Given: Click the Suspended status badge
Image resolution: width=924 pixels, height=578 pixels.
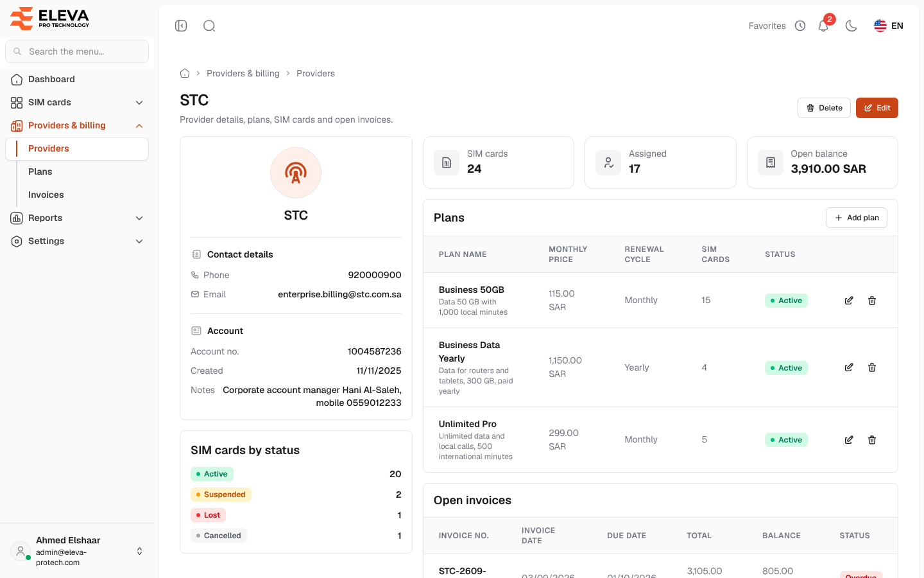Looking at the screenshot, I should pos(221,495).
